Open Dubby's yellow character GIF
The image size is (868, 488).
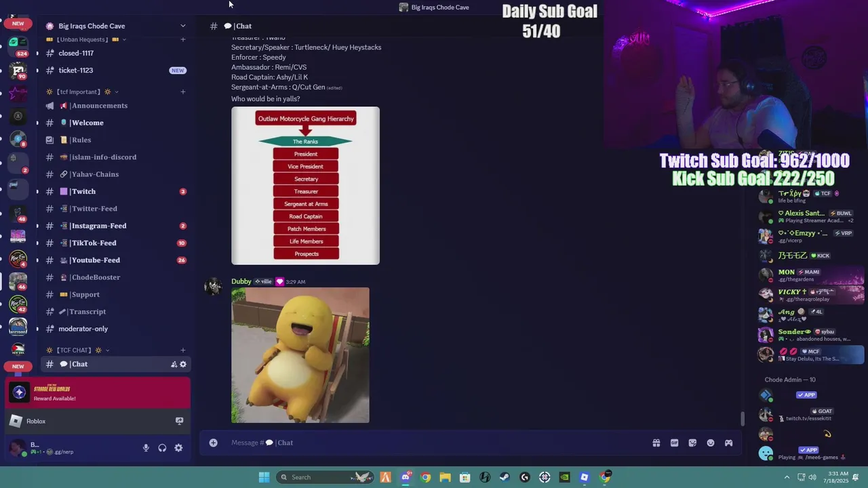[300, 355]
